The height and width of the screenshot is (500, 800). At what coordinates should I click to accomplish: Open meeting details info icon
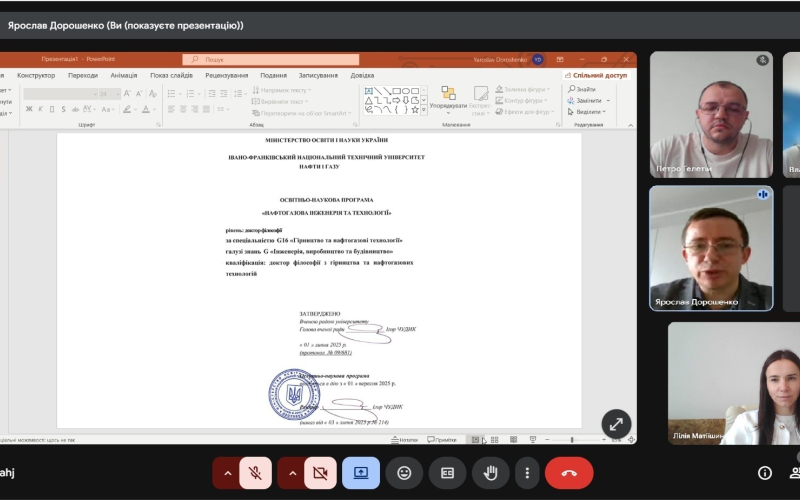pyautogui.click(x=764, y=473)
